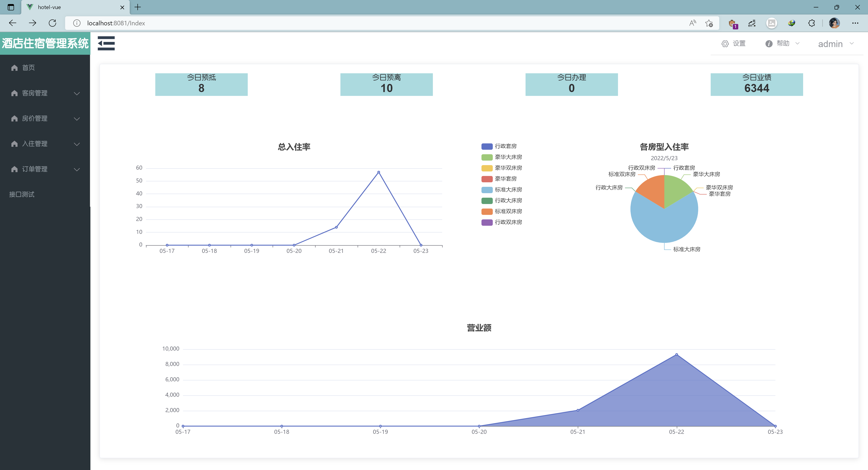Image resolution: width=868 pixels, height=470 pixels.
Task: Click the home icon beside 首页
Action: pyautogui.click(x=14, y=68)
